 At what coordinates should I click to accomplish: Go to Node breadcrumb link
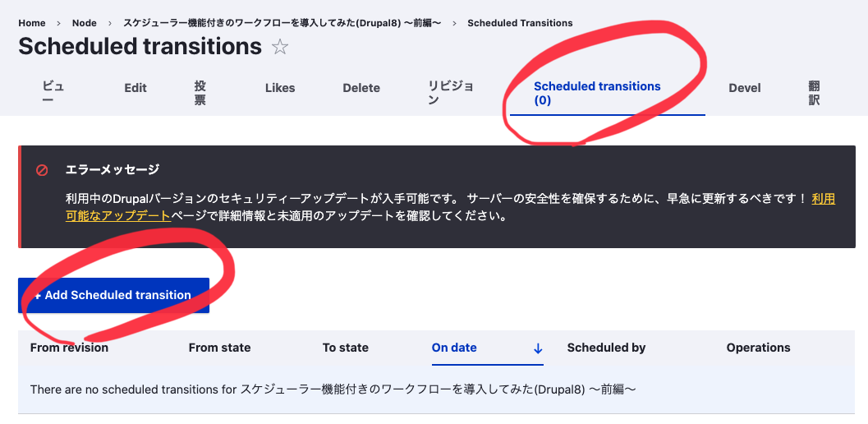(x=84, y=23)
